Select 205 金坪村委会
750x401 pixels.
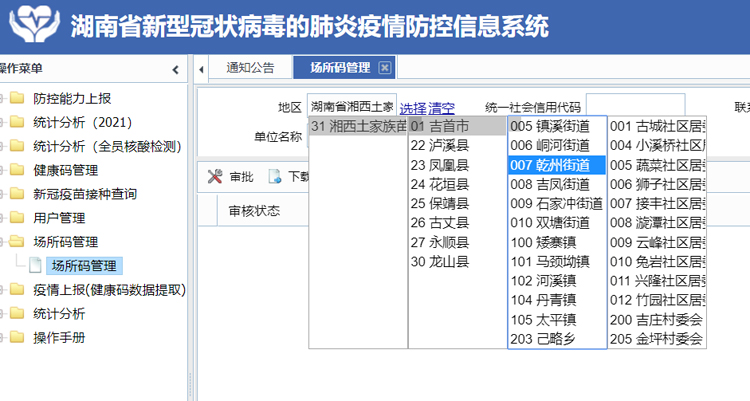point(657,339)
